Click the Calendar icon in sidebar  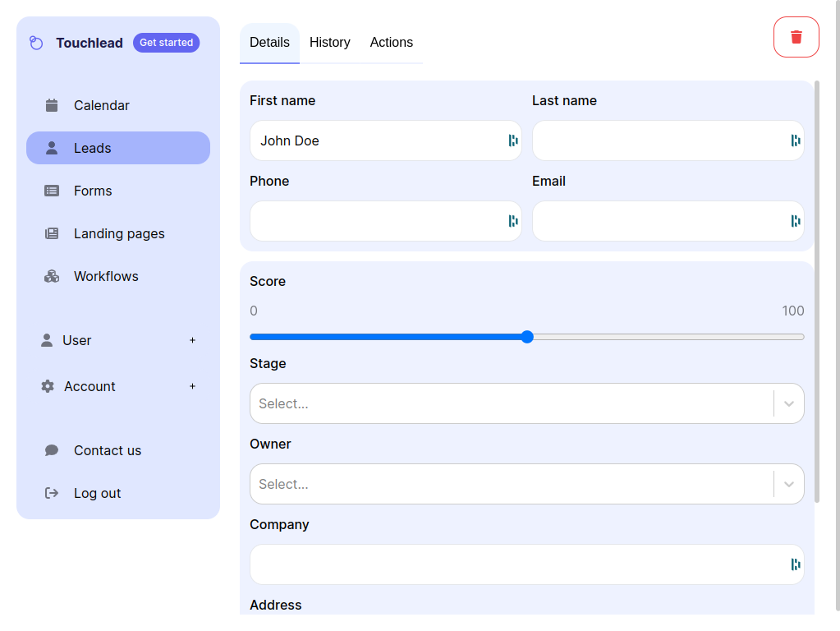52,105
